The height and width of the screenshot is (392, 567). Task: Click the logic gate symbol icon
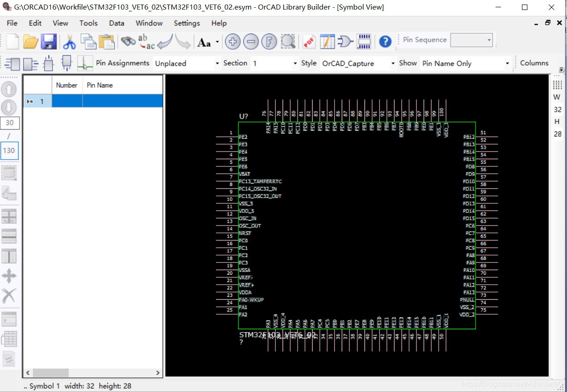click(345, 42)
